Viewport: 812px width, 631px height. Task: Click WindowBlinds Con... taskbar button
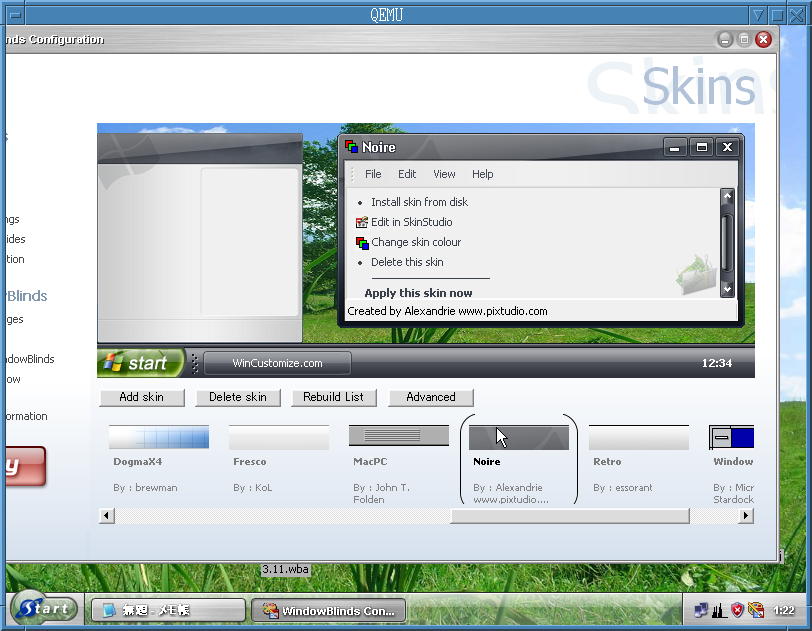tap(328, 610)
